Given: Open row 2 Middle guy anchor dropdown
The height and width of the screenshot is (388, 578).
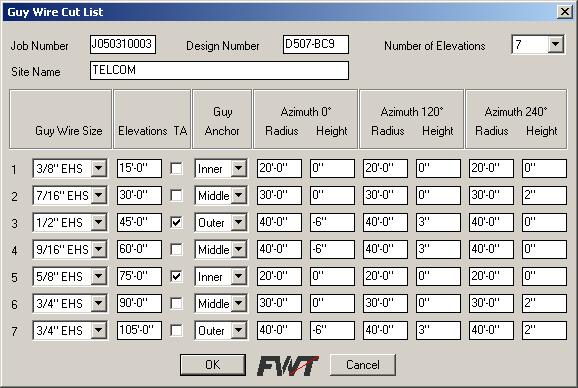Looking at the screenshot, I should click(x=238, y=195).
